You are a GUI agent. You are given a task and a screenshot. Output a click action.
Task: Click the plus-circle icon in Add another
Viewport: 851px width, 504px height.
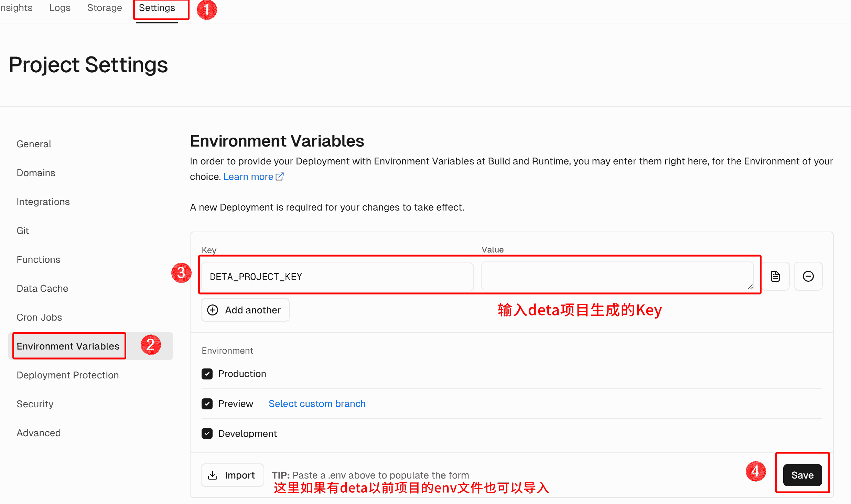point(213,310)
